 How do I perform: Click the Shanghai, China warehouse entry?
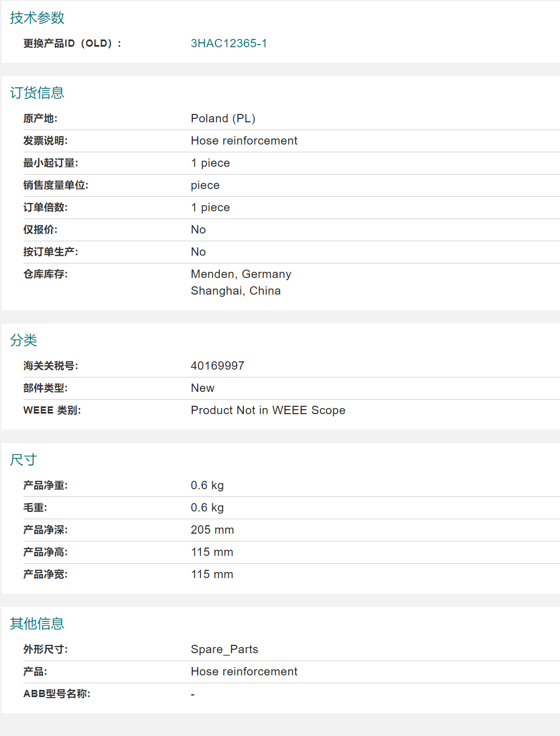click(x=236, y=291)
